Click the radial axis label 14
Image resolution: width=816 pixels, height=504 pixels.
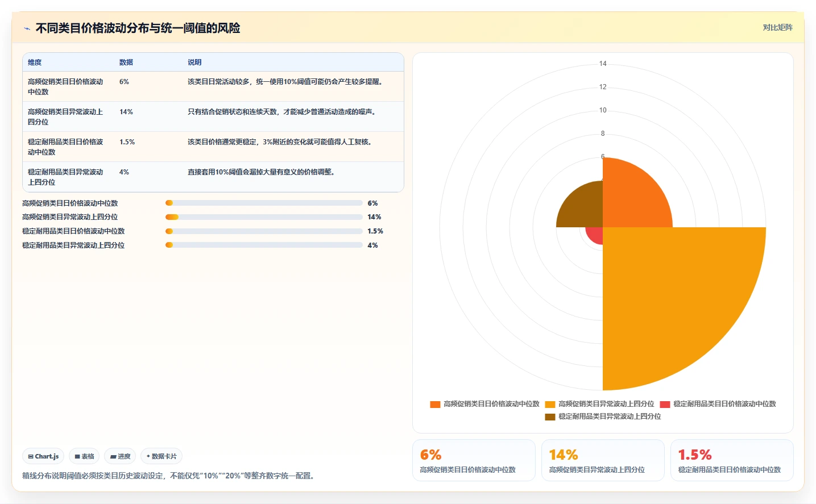(x=603, y=64)
